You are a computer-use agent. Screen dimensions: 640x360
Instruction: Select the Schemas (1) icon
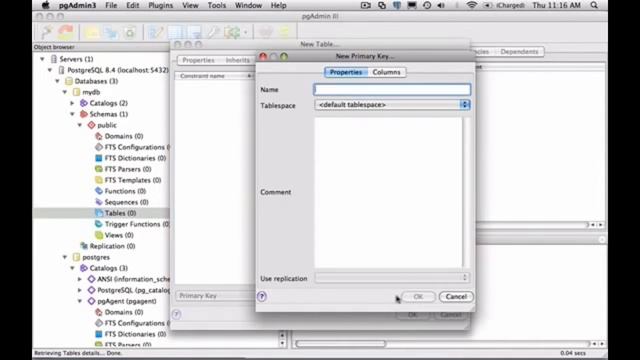coord(84,114)
